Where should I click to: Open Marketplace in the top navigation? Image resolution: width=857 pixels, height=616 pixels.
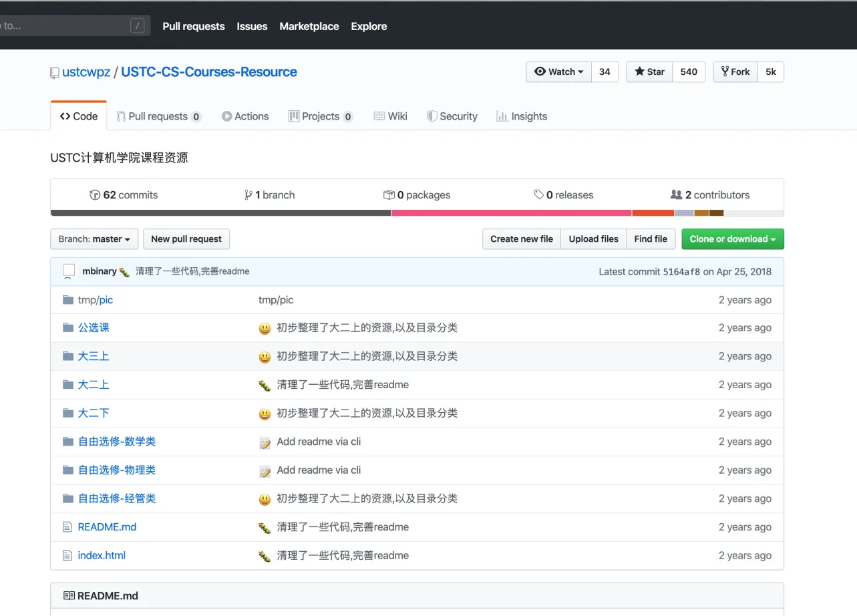coord(309,26)
